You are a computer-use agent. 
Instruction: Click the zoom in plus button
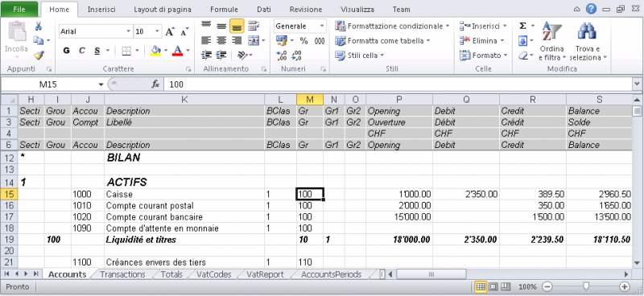click(625, 286)
